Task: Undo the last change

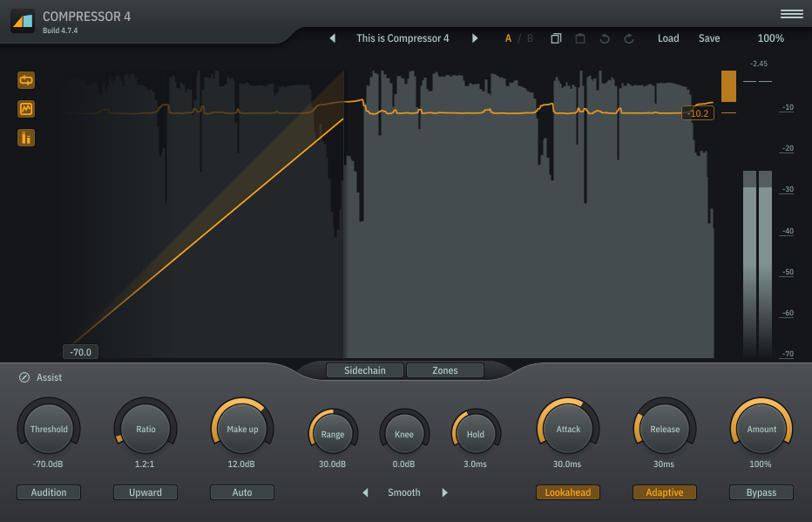Action: coord(605,38)
